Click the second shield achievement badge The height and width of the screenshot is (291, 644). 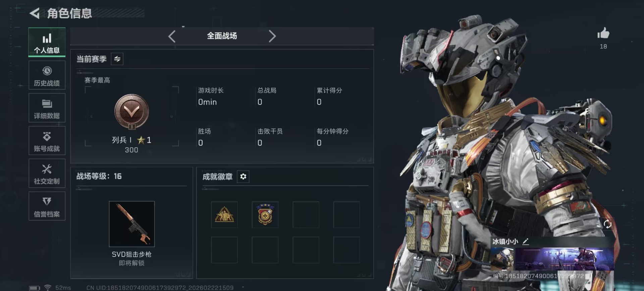point(265,215)
